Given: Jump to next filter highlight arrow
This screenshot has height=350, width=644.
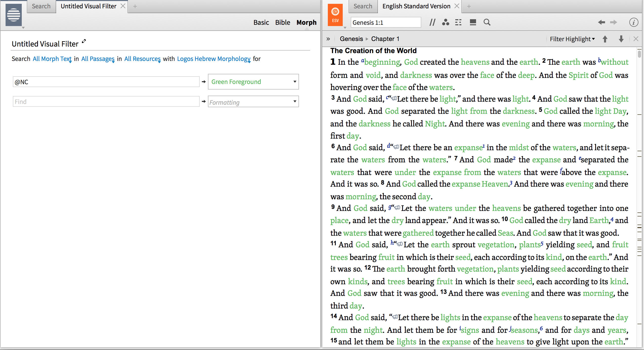Looking at the screenshot, I should coord(621,39).
